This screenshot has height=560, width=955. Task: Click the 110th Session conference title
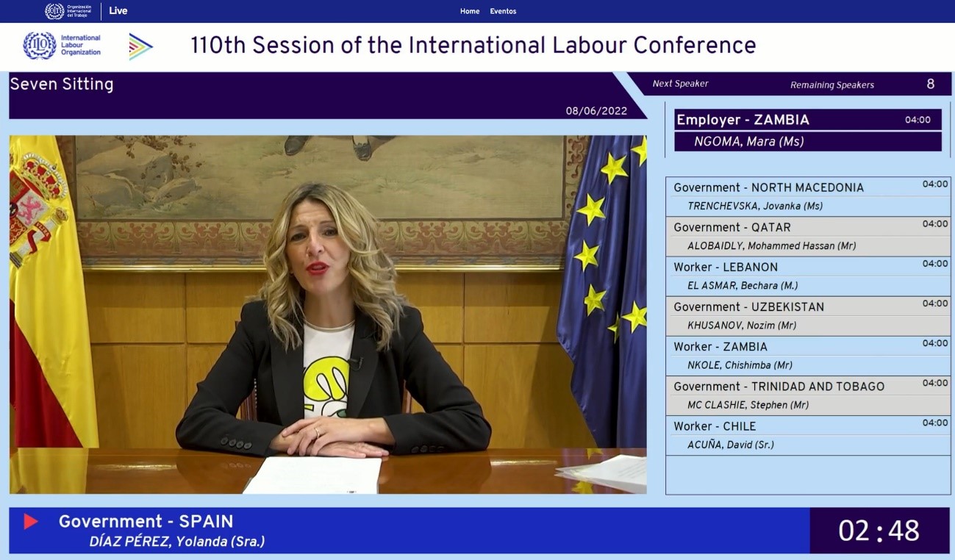473,46
